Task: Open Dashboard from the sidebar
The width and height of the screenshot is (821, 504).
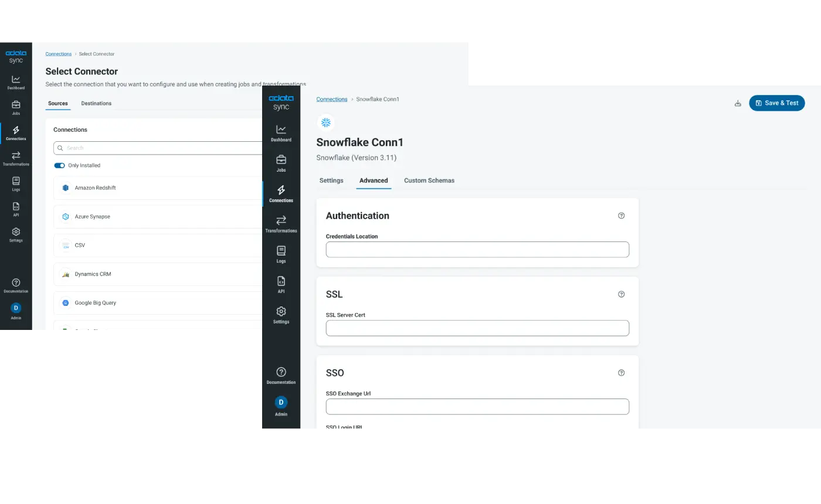Action: coord(281,134)
